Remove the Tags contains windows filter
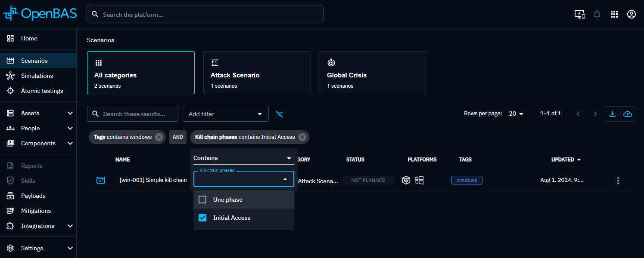Viewport: 644px width, 258px height. [159, 137]
